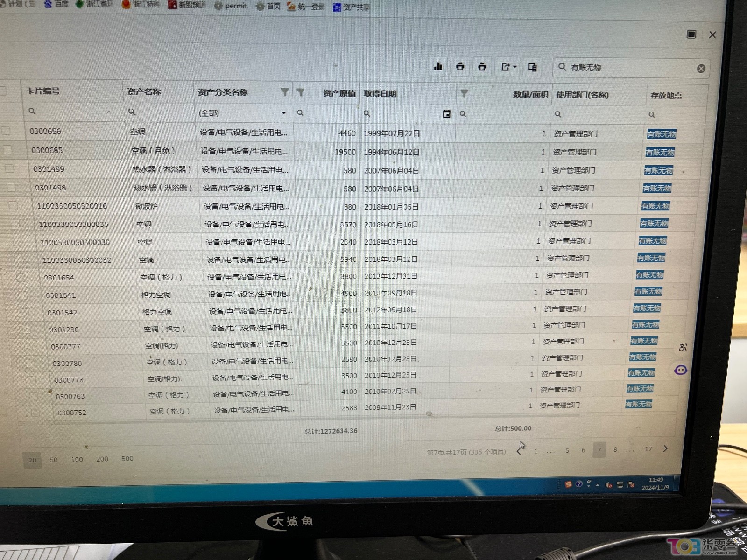Tick the checkbox for row 0300656
The image size is (747, 560).
pyautogui.click(x=6, y=131)
